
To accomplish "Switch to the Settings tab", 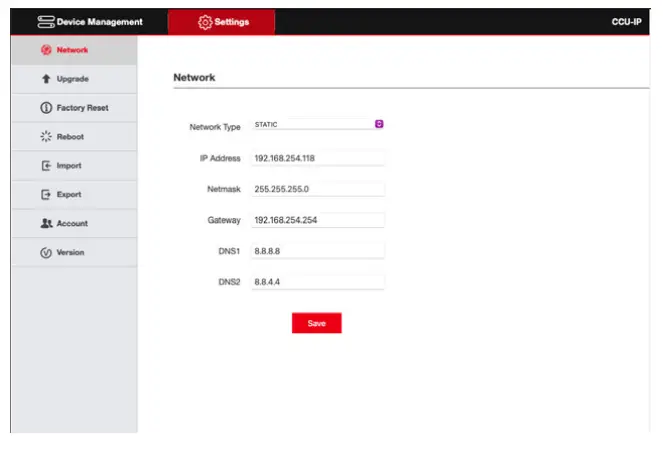I will (x=222, y=22).
